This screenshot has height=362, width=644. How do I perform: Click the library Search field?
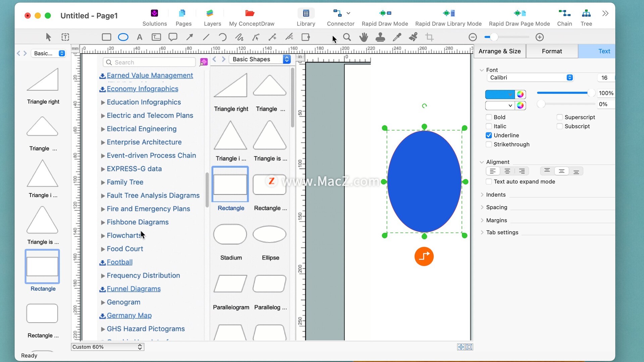[x=149, y=62]
